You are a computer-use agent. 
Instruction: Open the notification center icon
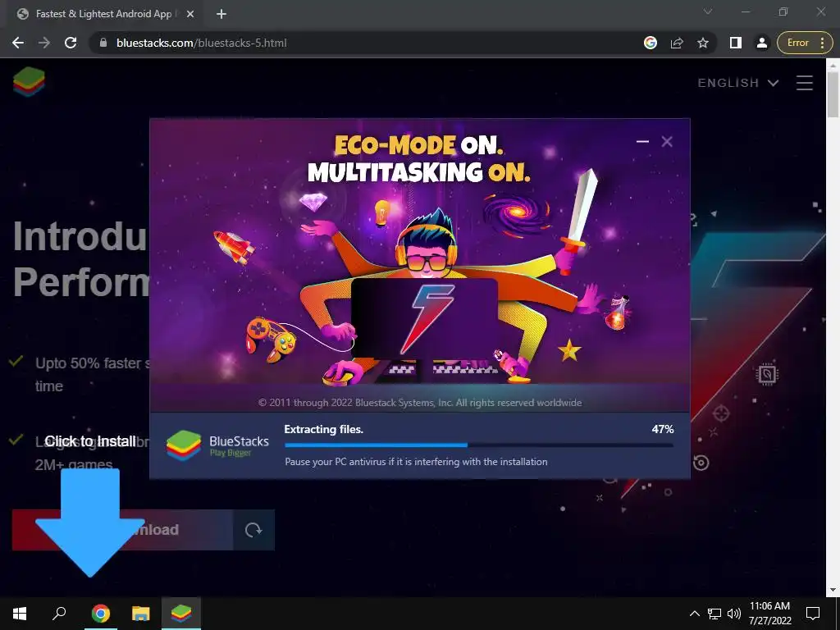pyautogui.click(x=813, y=614)
